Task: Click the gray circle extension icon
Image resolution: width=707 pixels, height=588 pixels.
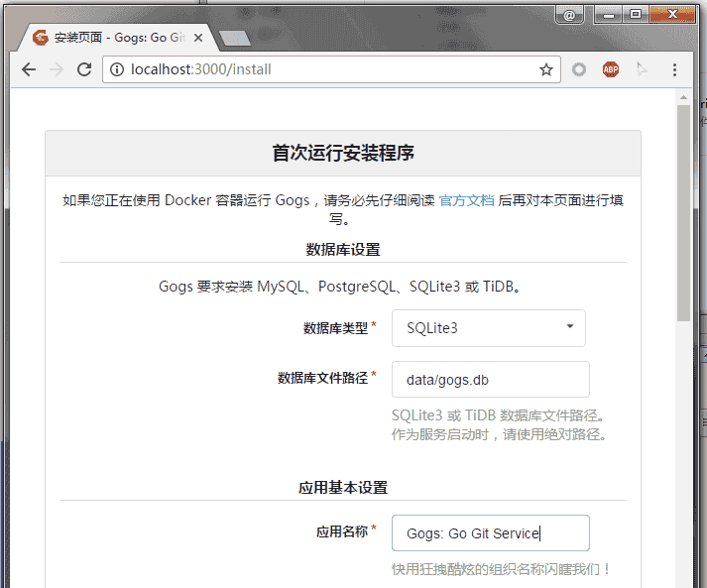Action: click(x=579, y=69)
